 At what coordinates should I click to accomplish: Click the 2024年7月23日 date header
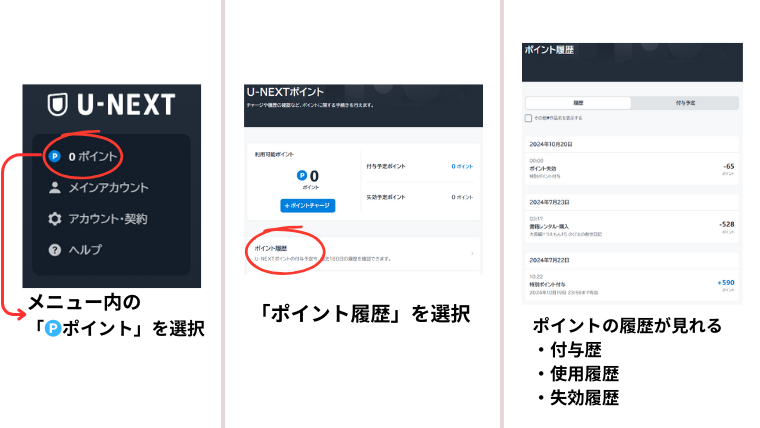(x=549, y=203)
